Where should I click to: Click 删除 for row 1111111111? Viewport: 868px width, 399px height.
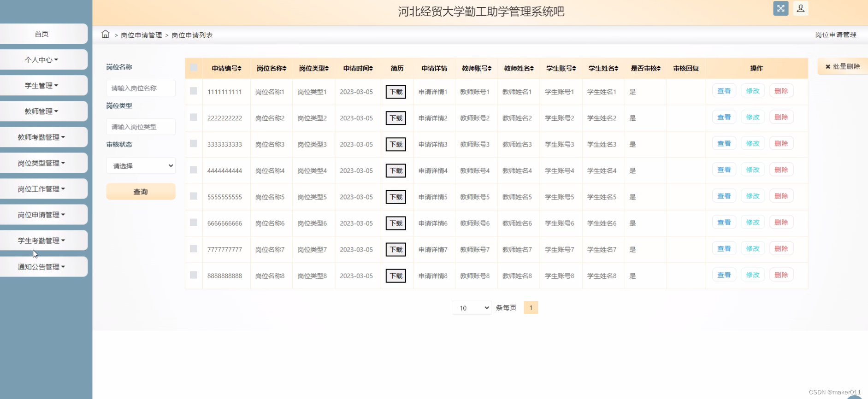(x=781, y=91)
